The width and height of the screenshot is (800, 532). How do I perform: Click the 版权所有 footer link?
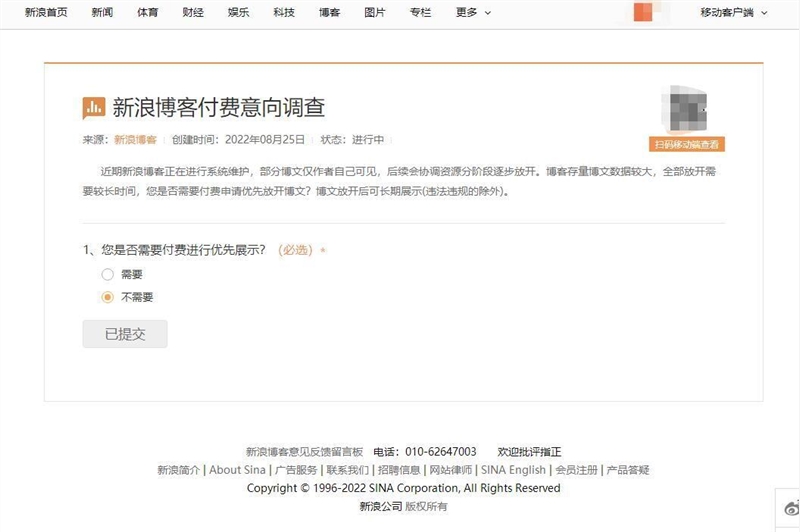(426, 506)
